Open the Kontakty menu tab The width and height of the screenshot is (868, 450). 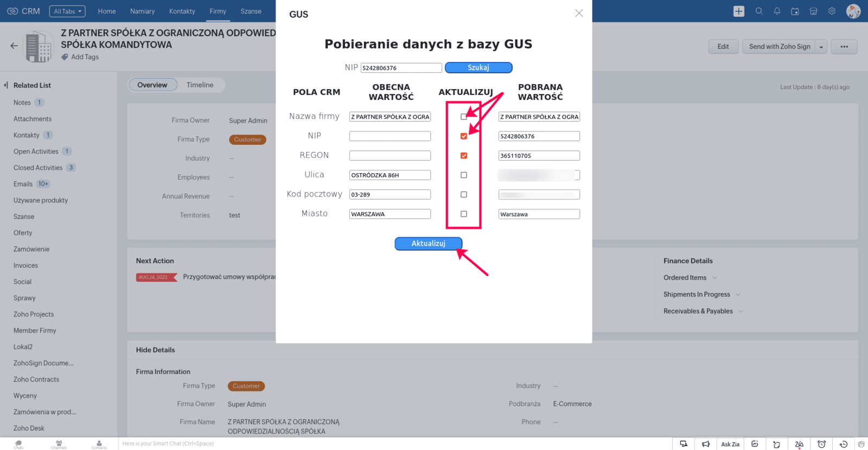(182, 11)
